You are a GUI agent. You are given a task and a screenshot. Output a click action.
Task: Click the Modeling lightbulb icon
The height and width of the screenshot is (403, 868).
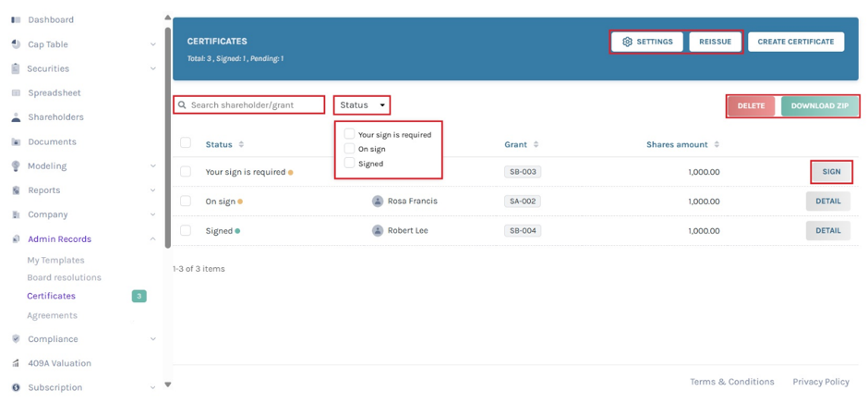[x=16, y=165]
